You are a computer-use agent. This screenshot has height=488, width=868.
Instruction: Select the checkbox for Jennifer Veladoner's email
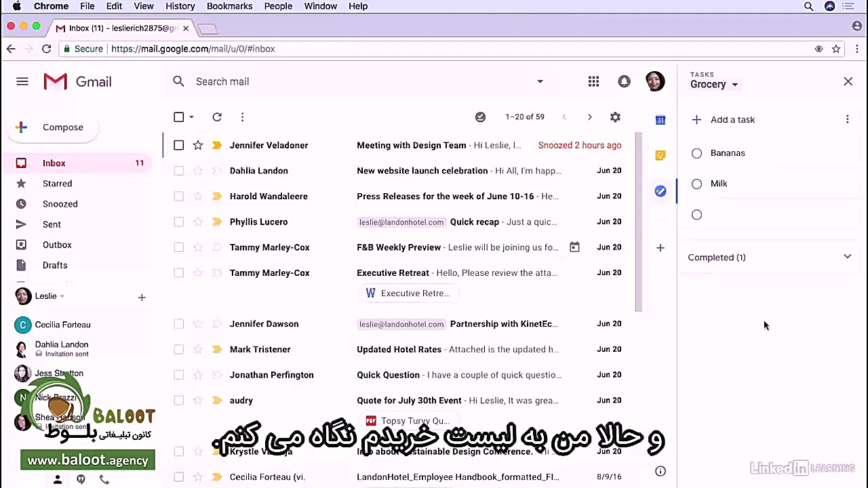(178, 145)
